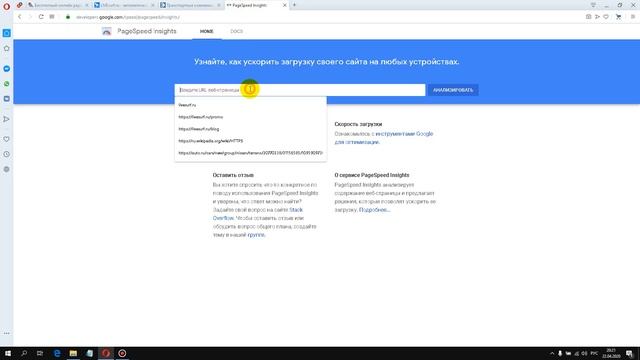Open Task View on the taskbar
640x360 pixels.
tap(40, 353)
